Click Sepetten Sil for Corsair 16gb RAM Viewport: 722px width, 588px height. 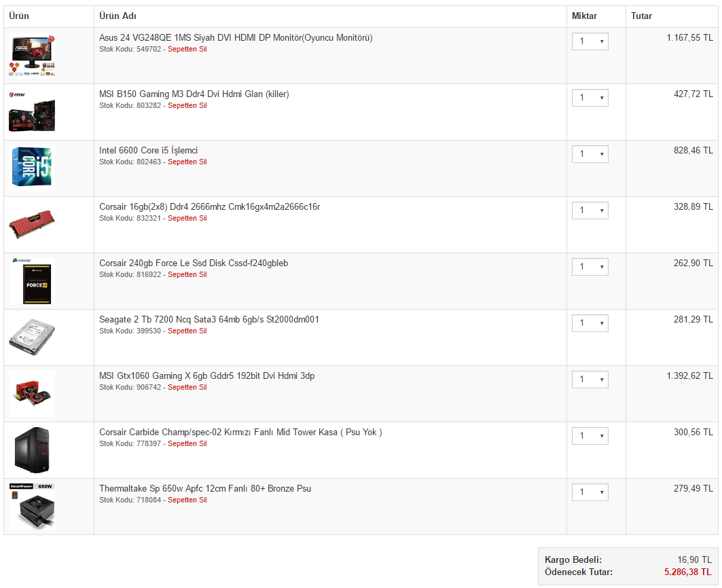pos(187,219)
